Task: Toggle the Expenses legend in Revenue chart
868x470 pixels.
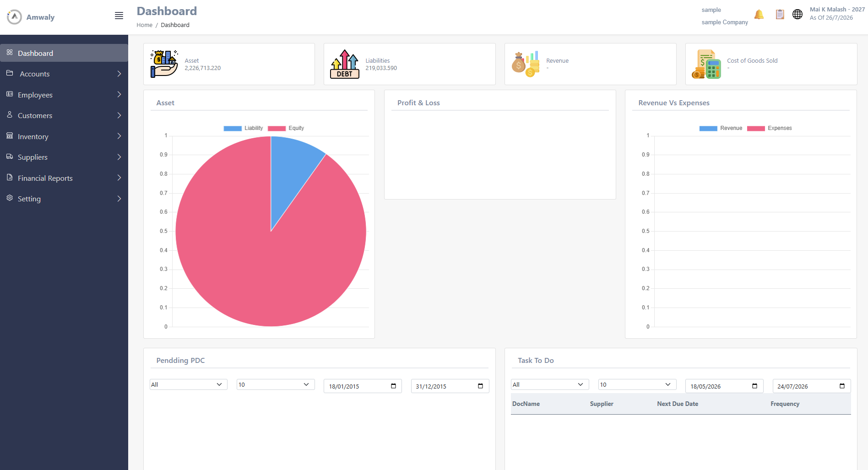Action: point(770,128)
